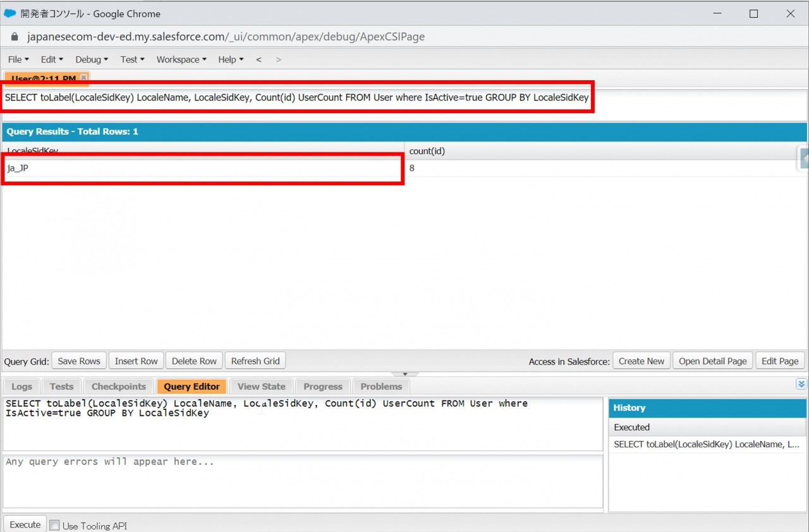Click the panel splitter collapse arrow above tabs
This screenshot has height=532, width=809.
coord(405,374)
